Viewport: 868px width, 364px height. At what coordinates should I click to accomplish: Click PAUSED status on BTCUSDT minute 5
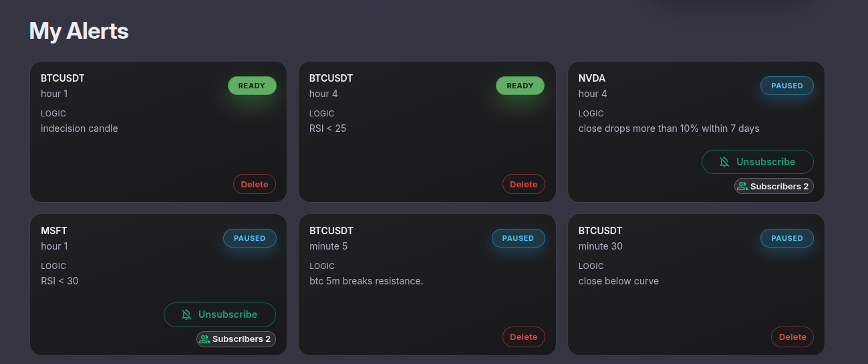point(519,238)
